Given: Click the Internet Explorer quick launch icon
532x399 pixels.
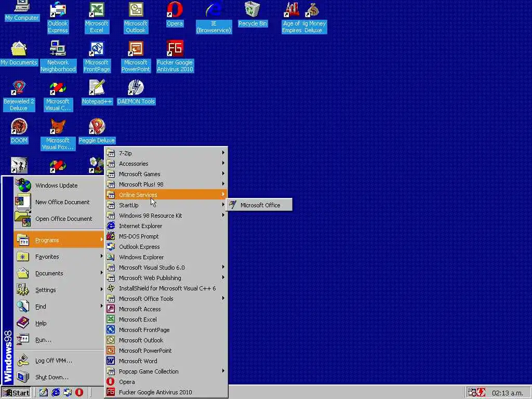Looking at the screenshot, I should (x=56, y=393).
